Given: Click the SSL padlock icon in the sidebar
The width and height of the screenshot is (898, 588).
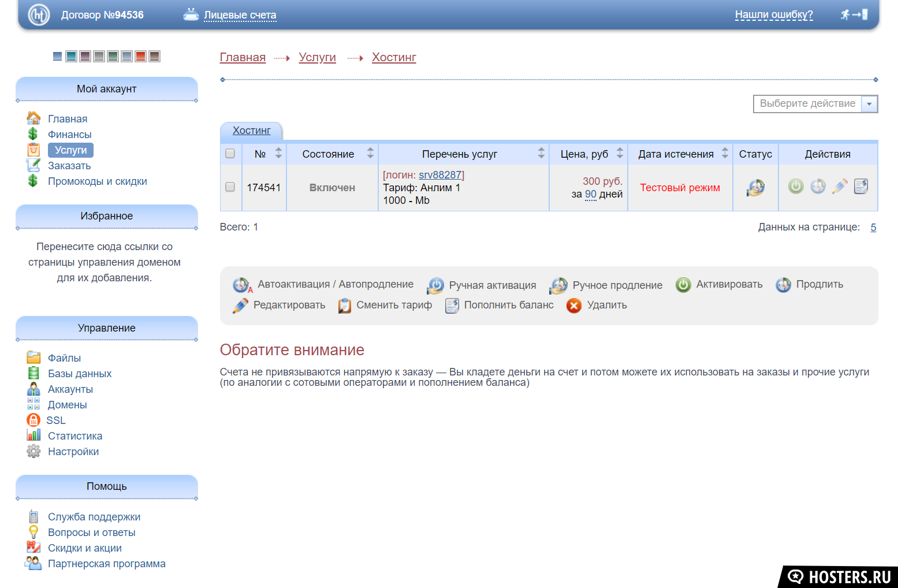Looking at the screenshot, I should 33,420.
